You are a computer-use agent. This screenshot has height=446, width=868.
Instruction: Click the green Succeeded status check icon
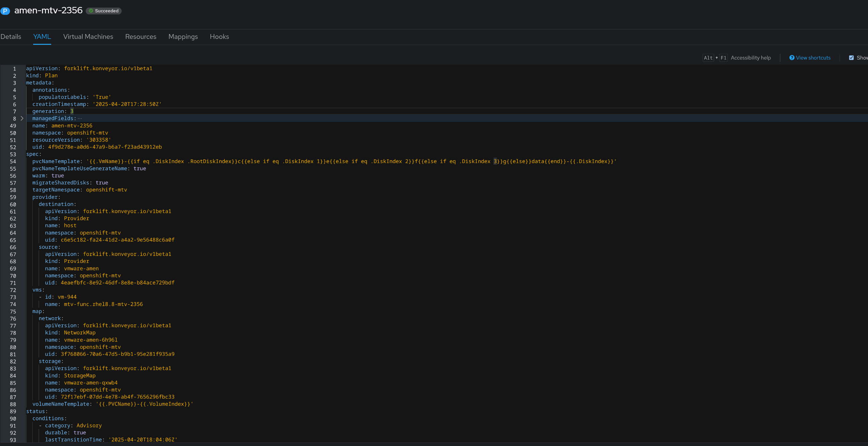pyautogui.click(x=91, y=11)
